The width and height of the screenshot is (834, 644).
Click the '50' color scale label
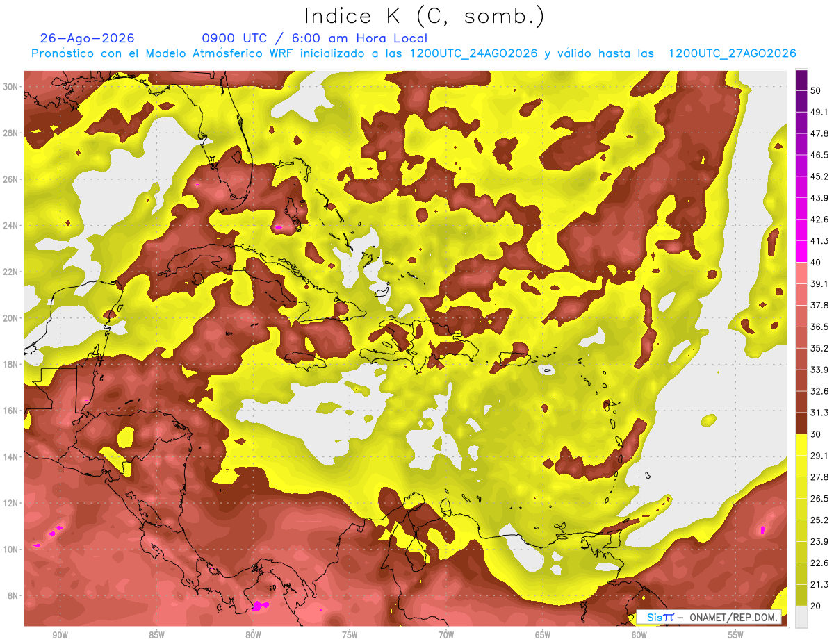(817, 91)
